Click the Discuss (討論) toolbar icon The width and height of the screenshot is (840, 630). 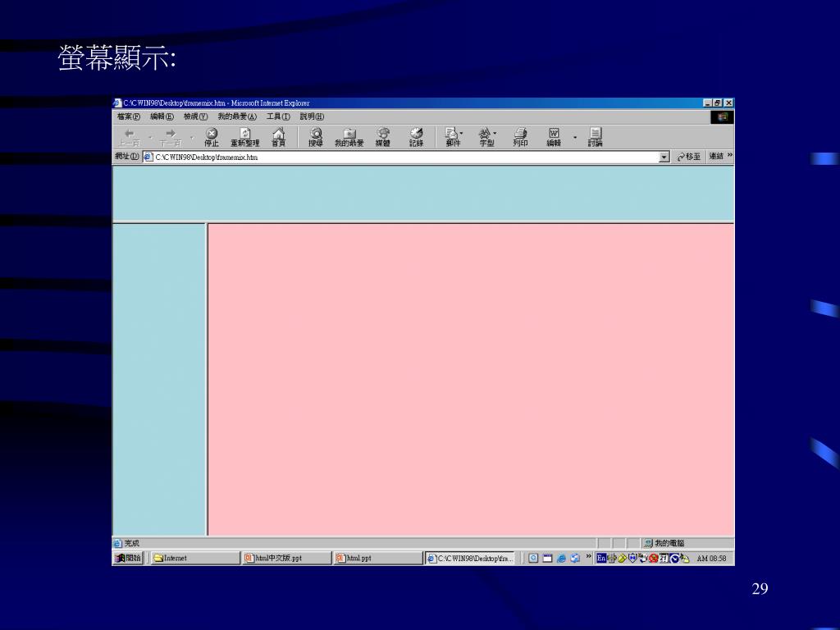[x=596, y=138]
